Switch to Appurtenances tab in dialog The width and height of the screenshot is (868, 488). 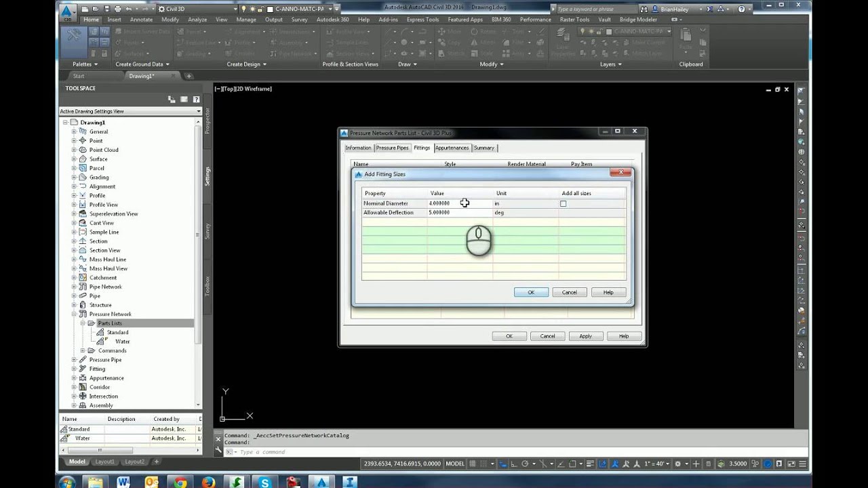point(452,148)
